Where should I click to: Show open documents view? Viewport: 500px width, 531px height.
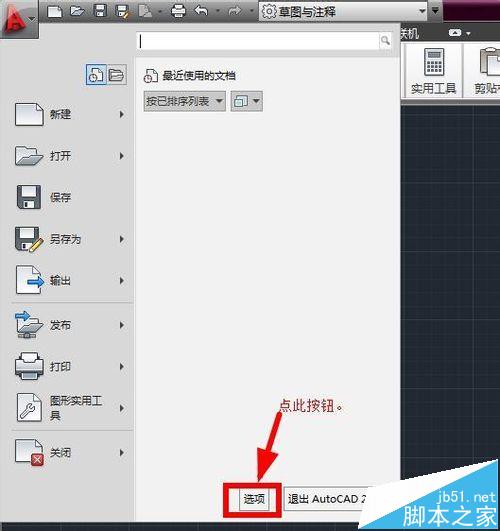117,75
